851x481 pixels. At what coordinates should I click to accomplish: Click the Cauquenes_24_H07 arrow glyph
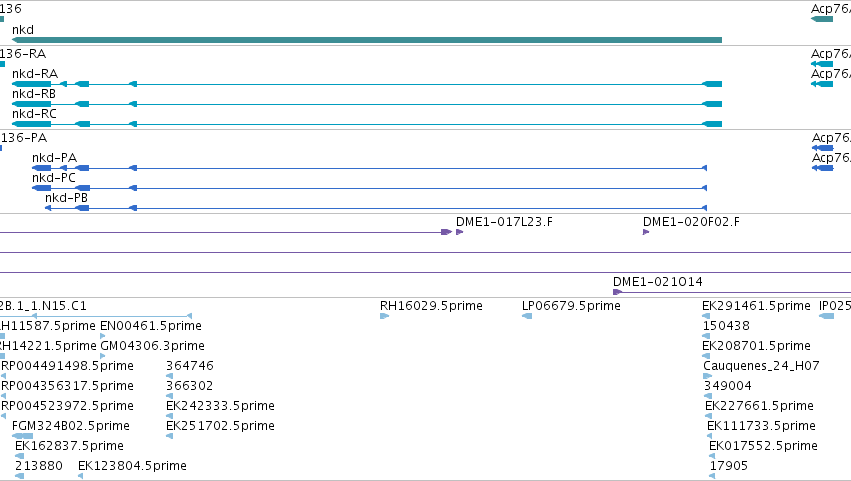707,376
